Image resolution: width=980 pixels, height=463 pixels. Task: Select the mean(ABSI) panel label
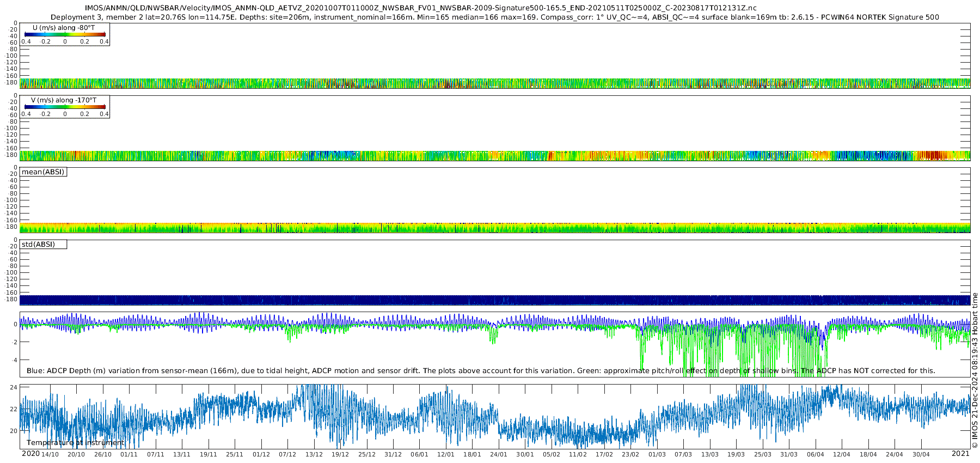click(x=43, y=172)
